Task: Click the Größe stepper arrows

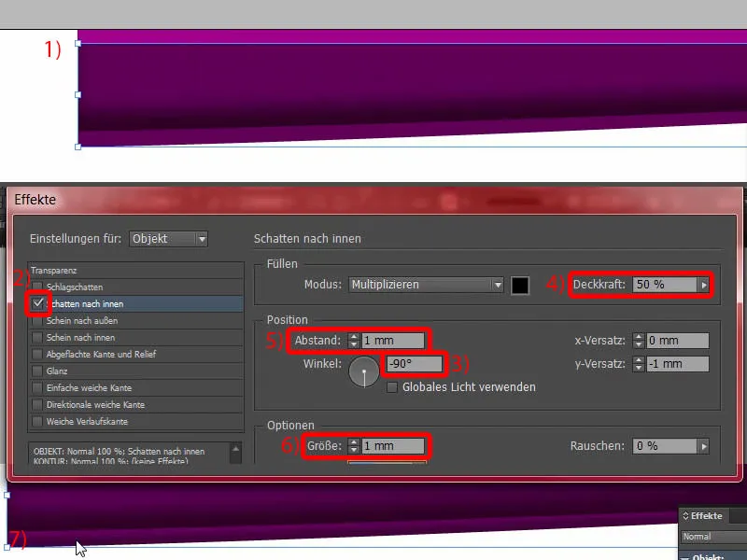Action: pos(354,446)
